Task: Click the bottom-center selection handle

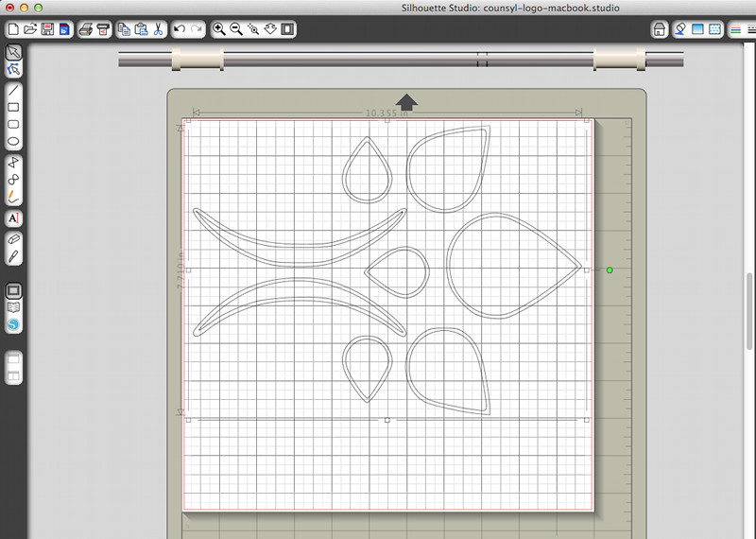Action: [x=387, y=420]
